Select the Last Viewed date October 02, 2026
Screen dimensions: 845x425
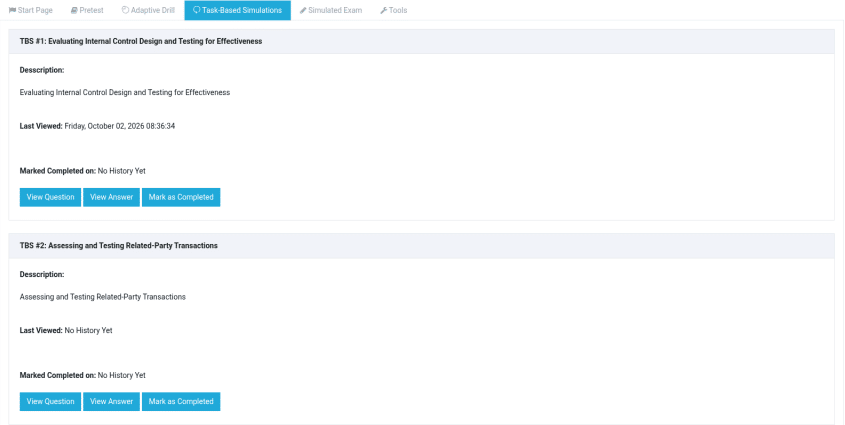point(120,126)
